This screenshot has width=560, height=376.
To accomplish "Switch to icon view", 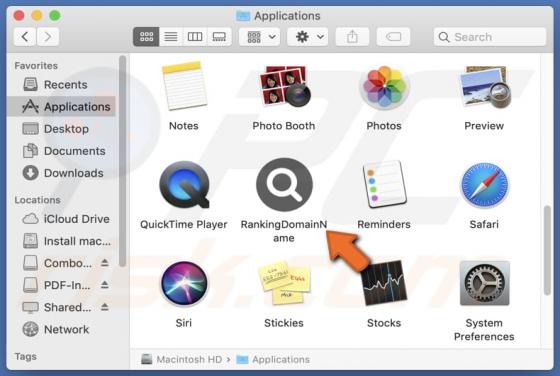I will coord(146,37).
